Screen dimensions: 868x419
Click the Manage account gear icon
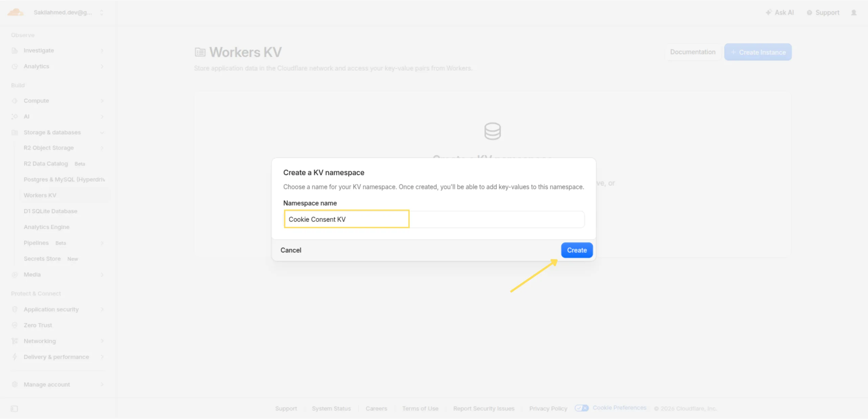tap(15, 384)
